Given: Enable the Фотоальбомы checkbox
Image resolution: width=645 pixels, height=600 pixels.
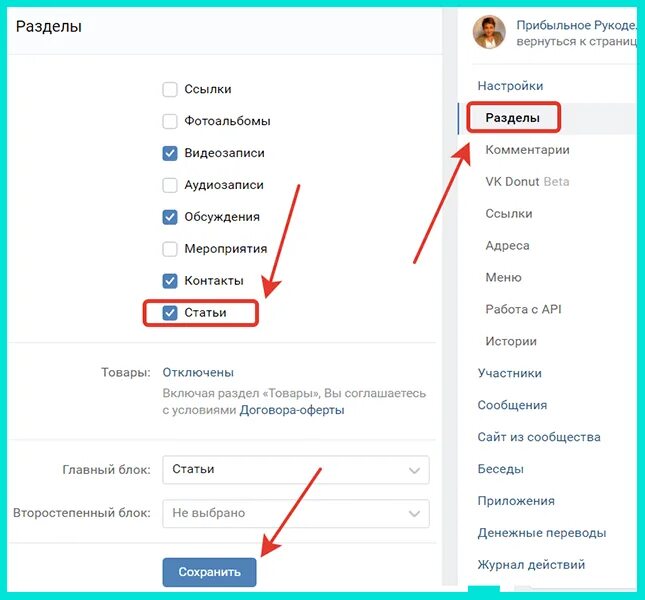Looking at the screenshot, I should (170, 121).
